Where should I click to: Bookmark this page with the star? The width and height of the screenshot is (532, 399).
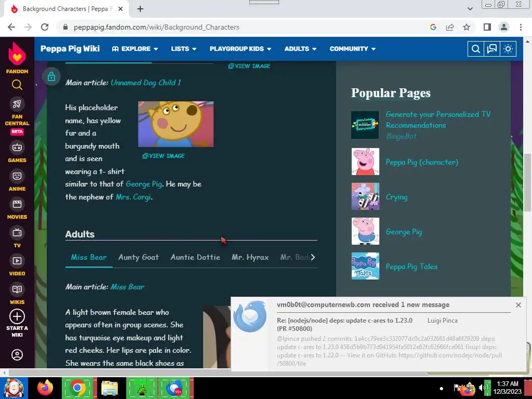tap(467, 27)
